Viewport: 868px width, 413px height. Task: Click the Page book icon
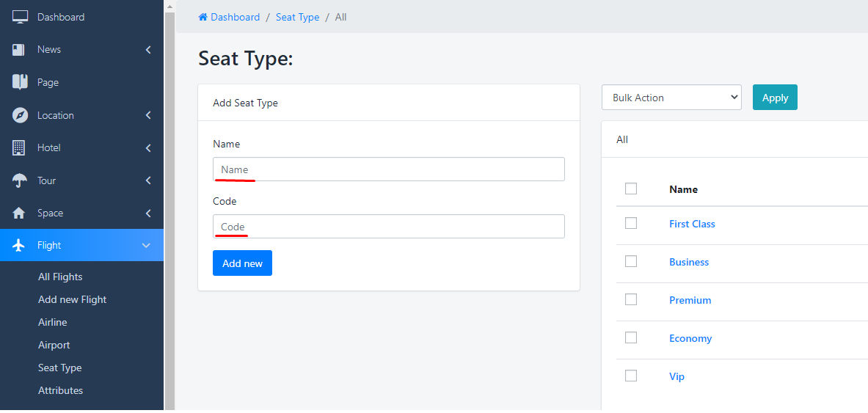point(20,82)
